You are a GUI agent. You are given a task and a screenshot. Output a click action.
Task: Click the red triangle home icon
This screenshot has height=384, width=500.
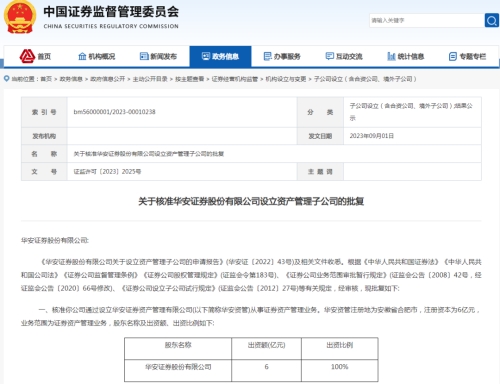(27, 56)
